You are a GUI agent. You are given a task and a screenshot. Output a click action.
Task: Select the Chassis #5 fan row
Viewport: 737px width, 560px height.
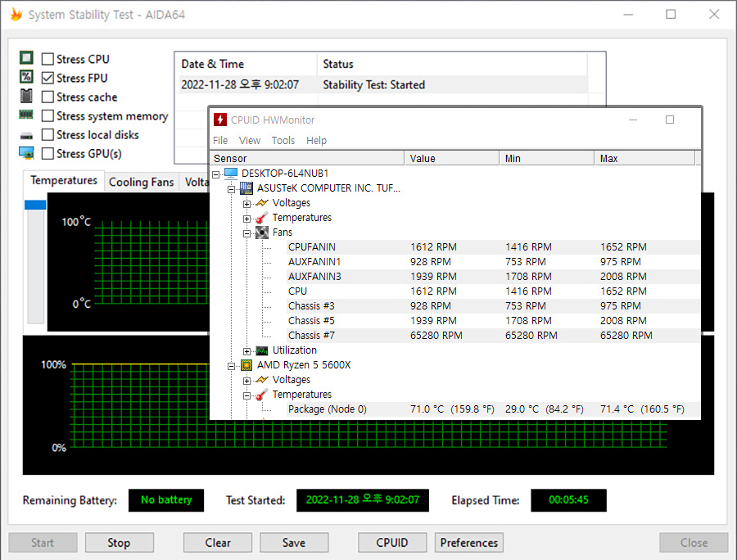point(494,321)
